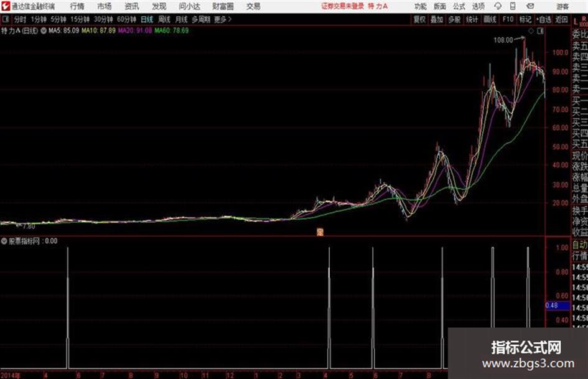
Task: Switch to 5分钟 period
Action: 58,19
